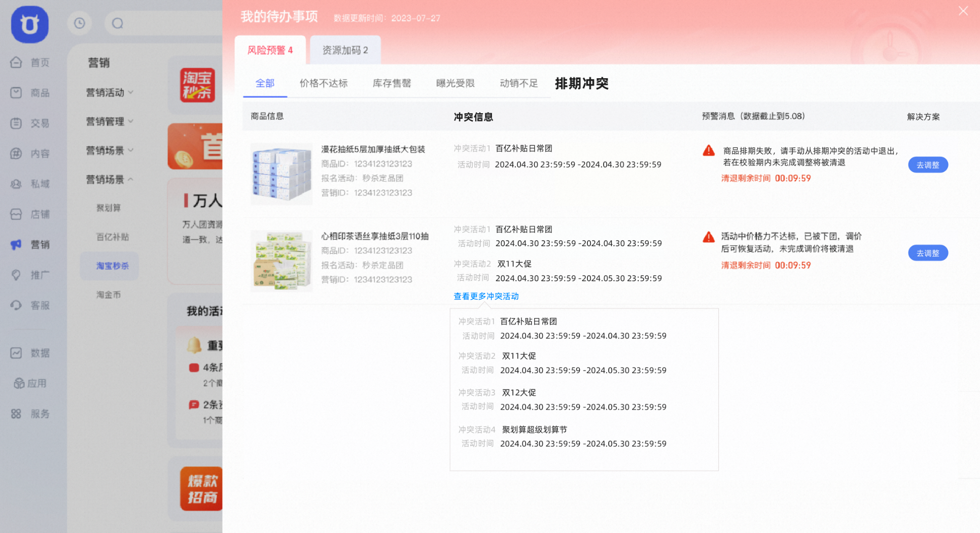This screenshot has height=533, width=980.
Task: Switch to 风险预警 4 tab
Action: [x=270, y=50]
